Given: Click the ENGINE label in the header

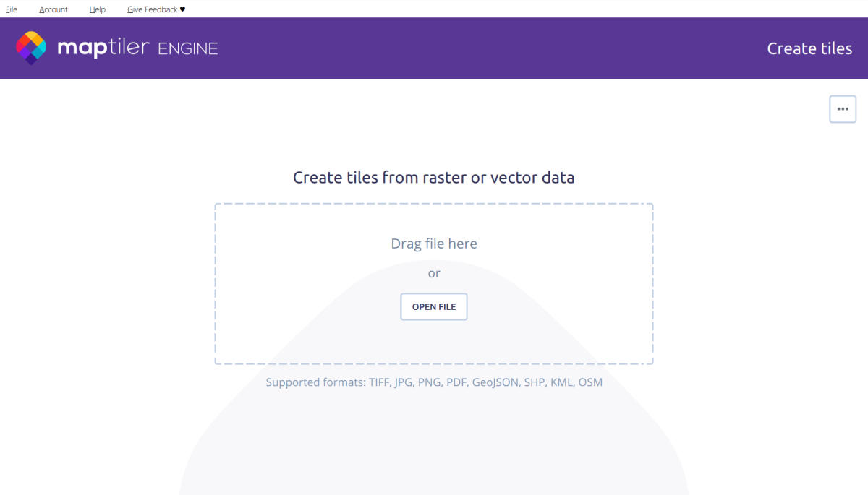Looking at the screenshot, I should [188, 49].
